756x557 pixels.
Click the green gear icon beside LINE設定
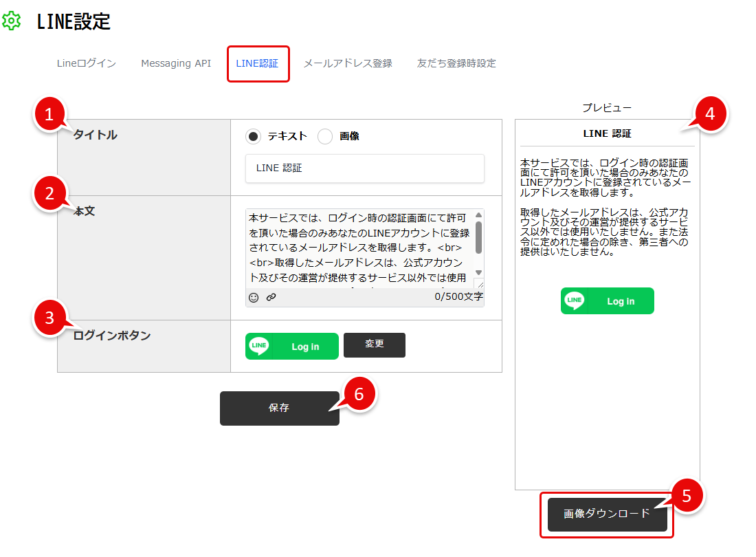12,21
